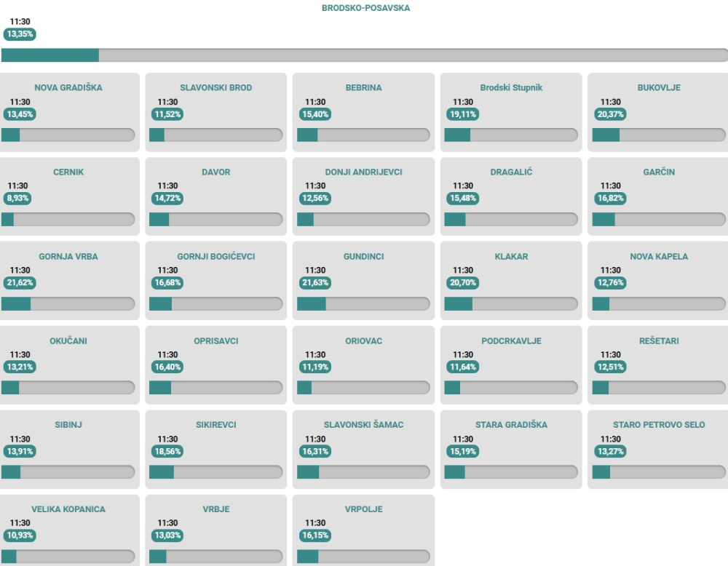
Task: Select the GORNJA VRBA card title
Action: pos(68,257)
